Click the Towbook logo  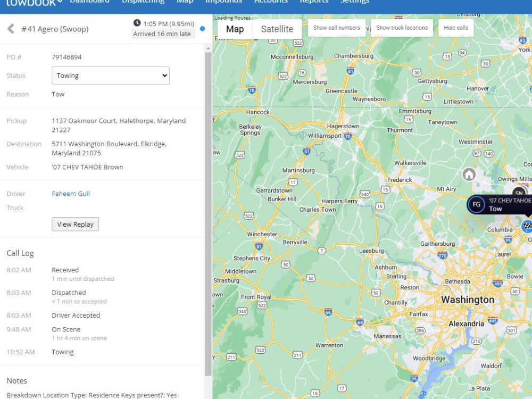[x=33, y=3]
